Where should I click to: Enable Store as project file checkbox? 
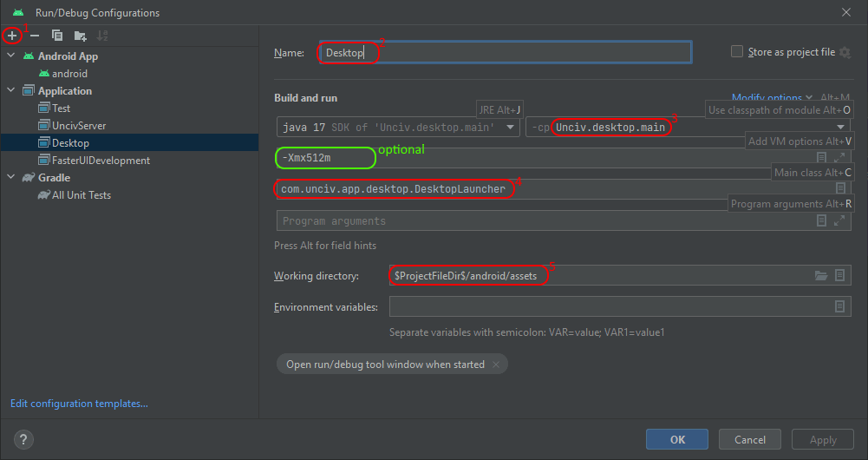click(738, 52)
